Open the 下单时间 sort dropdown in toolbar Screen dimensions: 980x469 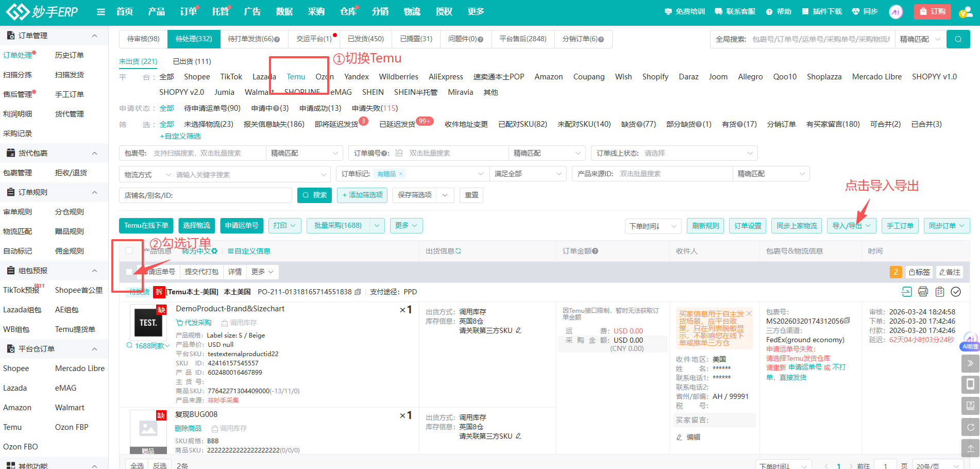click(x=653, y=226)
